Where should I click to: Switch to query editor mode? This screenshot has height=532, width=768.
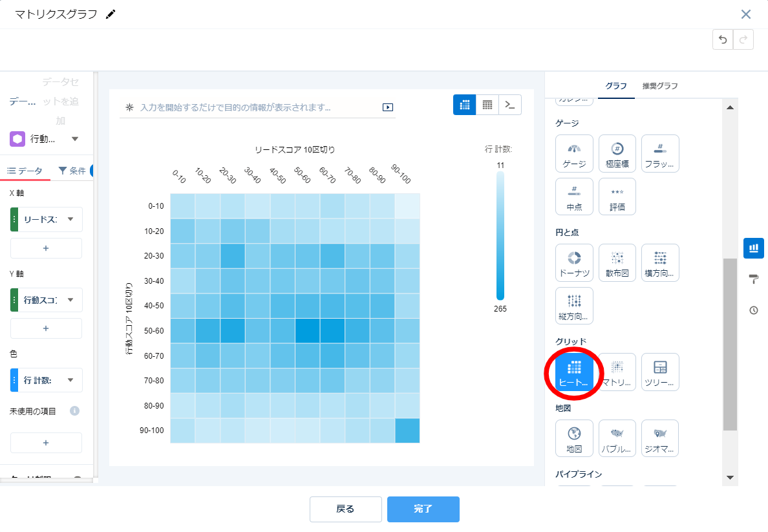[x=510, y=105]
